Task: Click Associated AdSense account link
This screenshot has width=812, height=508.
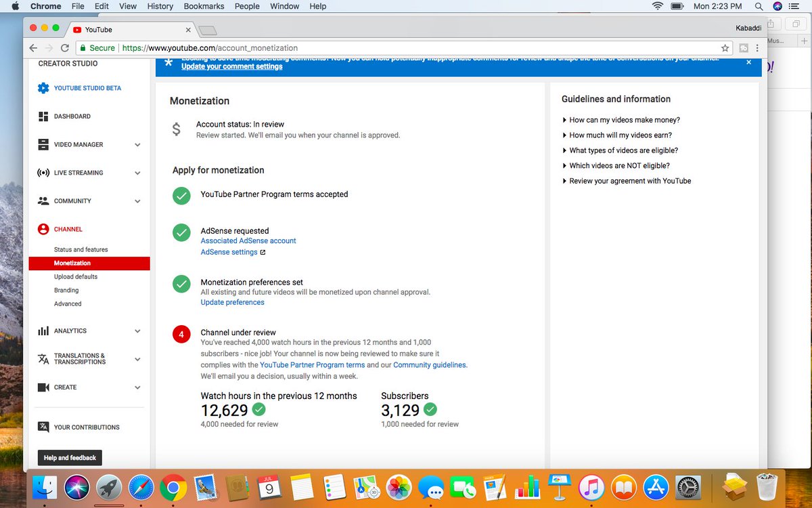Action: (248, 240)
